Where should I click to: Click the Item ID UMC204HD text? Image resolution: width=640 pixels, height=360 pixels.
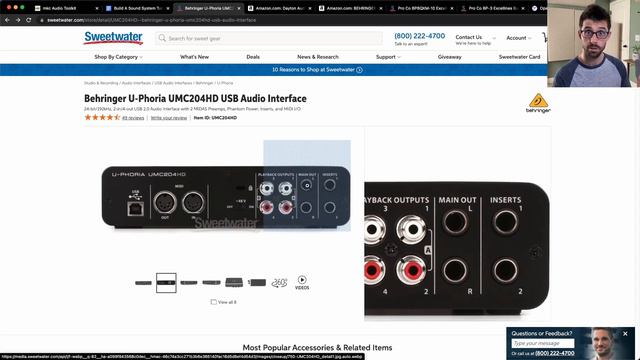pyautogui.click(x=215, y=118)
